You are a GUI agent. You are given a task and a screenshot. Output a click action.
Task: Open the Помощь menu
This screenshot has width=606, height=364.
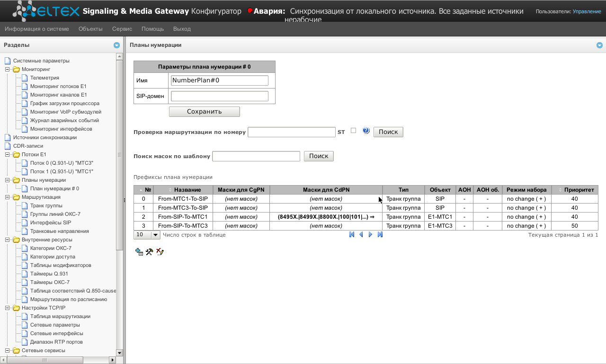point(152,29)
